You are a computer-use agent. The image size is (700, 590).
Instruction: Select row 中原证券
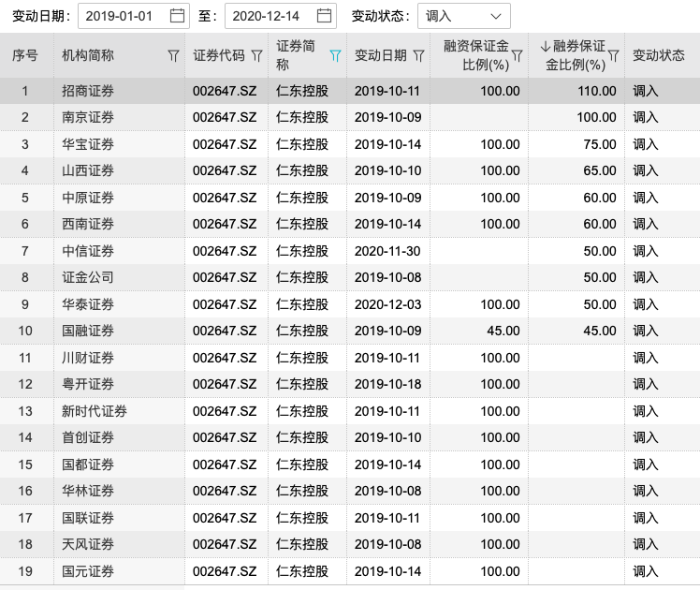[350, 198]
